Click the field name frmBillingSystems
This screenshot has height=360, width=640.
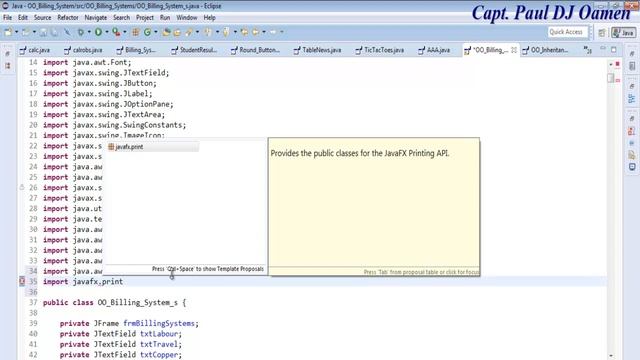(159, 323)
